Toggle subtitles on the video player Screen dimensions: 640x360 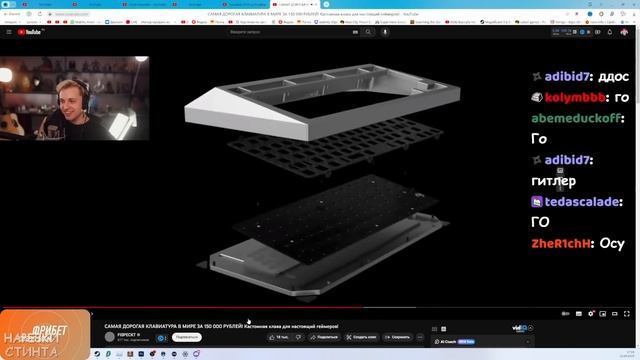click(578, 313)
